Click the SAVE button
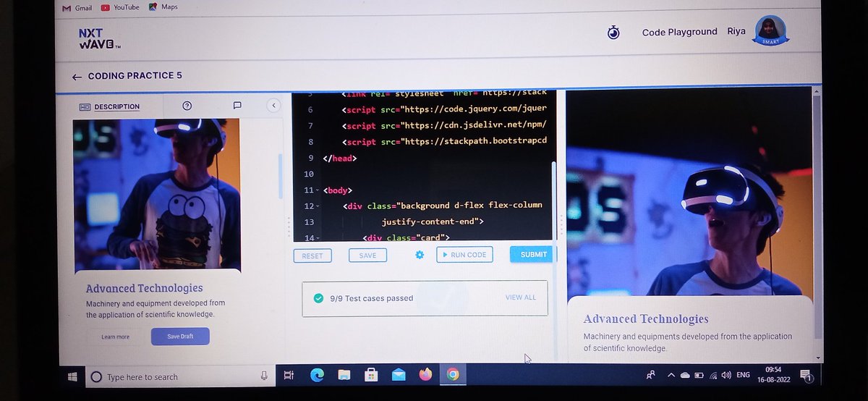 click(x=367, y=256)
